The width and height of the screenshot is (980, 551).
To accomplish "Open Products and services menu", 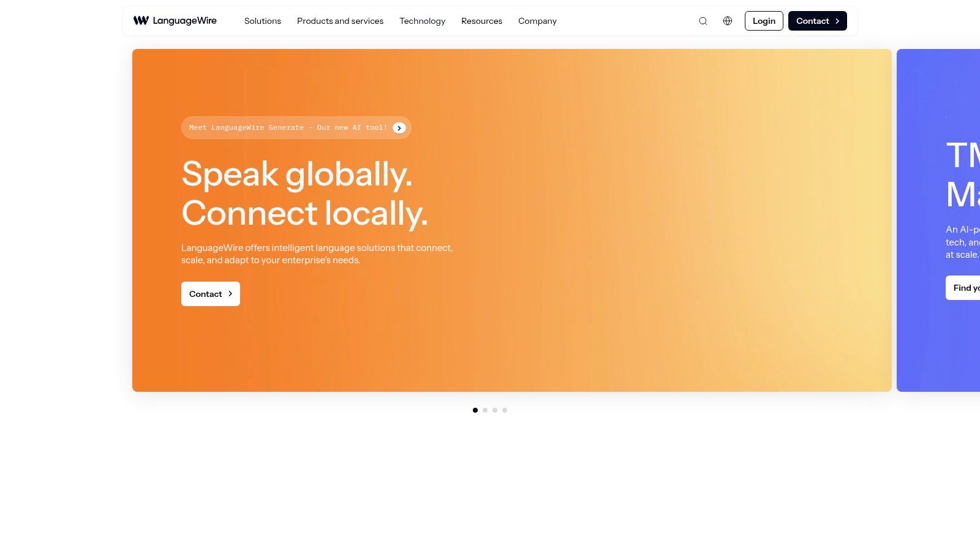I will point(340,21).
